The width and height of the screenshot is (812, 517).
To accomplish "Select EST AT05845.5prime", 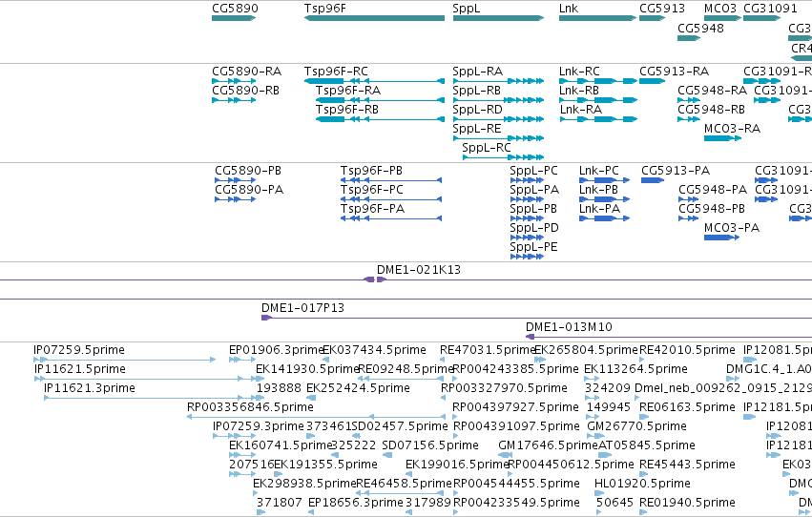I will 605,455.
